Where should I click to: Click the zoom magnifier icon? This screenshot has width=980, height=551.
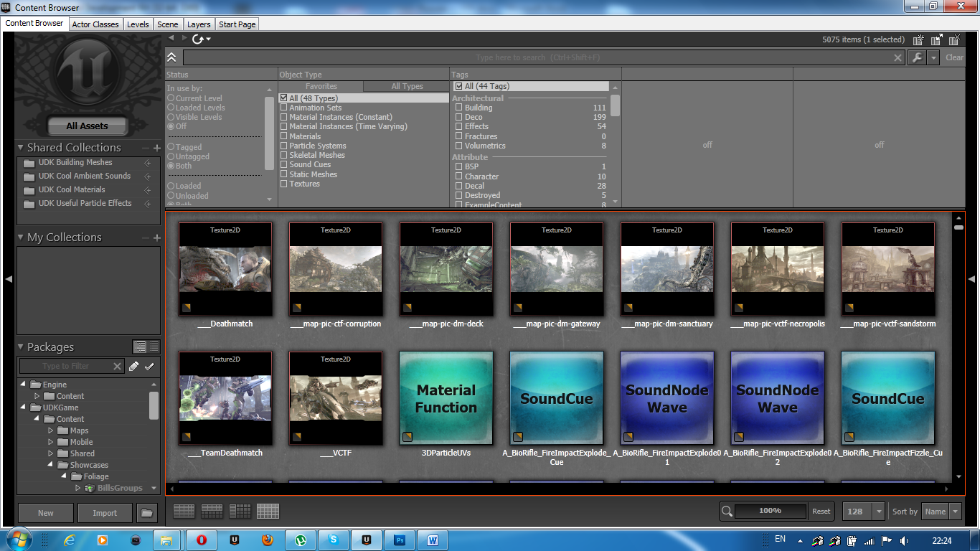[x=727, y=511]
